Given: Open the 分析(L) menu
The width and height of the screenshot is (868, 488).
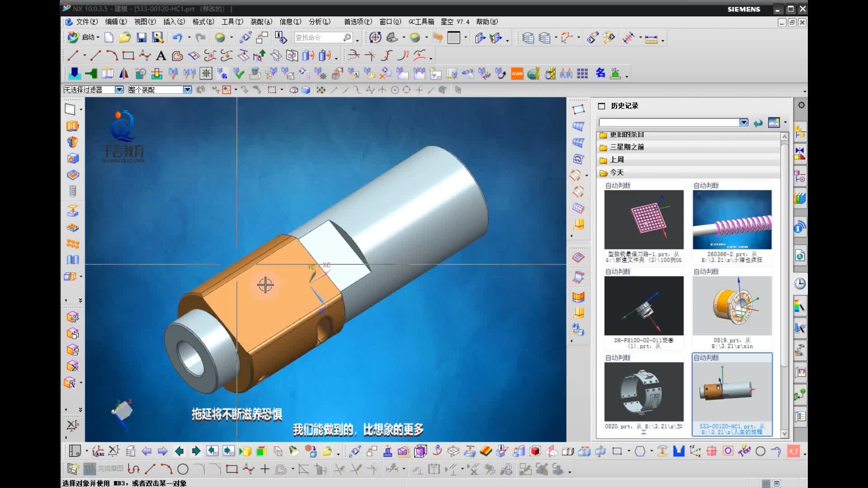Looking at the screenshot, I should click(x=319, y=22).
